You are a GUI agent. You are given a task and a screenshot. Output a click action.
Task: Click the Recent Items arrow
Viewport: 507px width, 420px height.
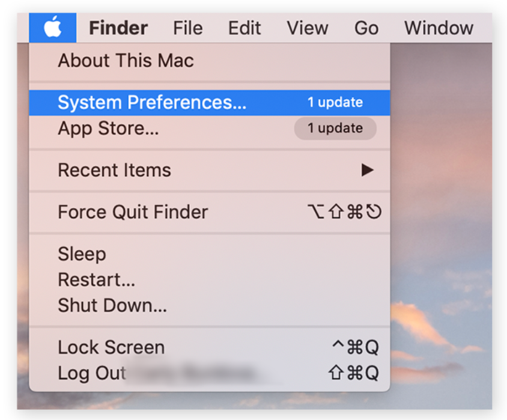pos(367,170)
